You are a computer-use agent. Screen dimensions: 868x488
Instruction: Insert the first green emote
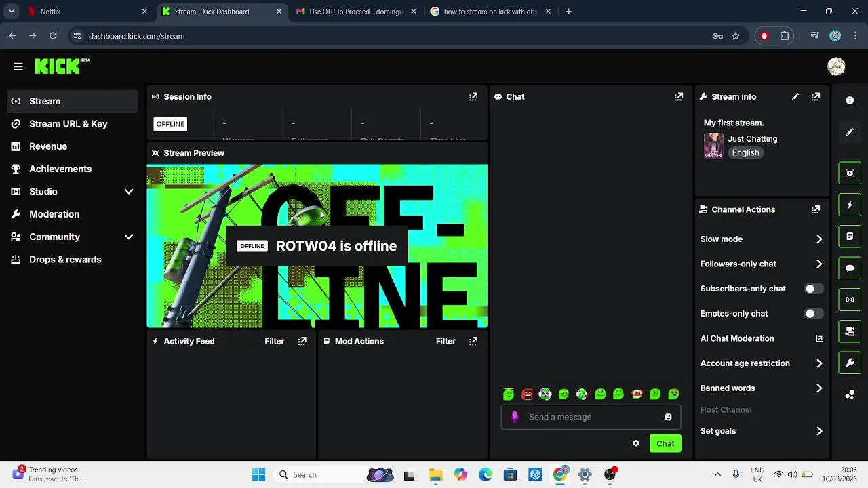pyautogui.click(x=509, y=394)
